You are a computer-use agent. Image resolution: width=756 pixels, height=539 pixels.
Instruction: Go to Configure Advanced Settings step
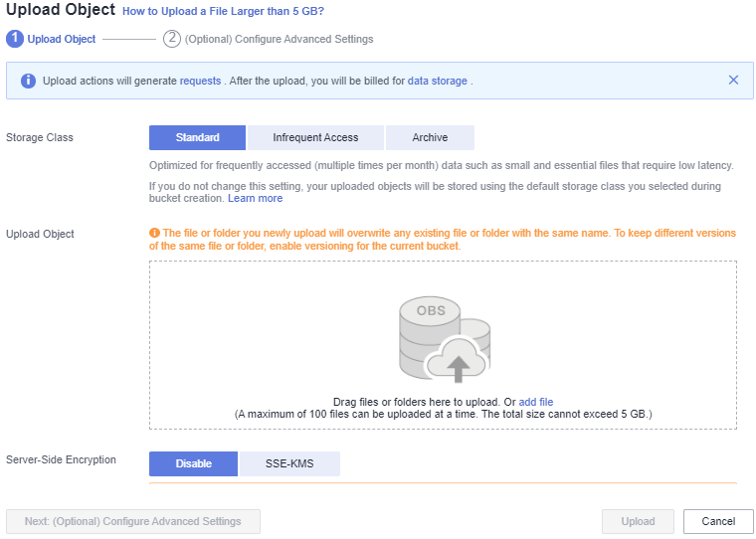pos(280,40)
